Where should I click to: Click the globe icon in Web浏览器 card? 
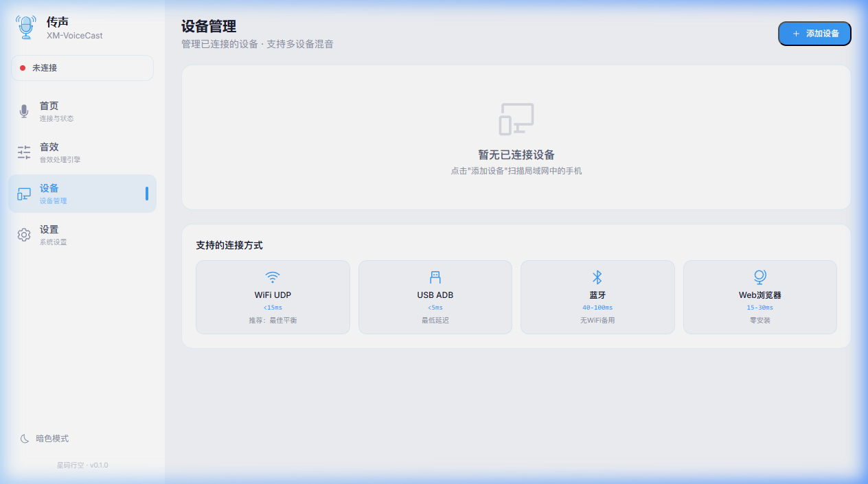[759, 277]
